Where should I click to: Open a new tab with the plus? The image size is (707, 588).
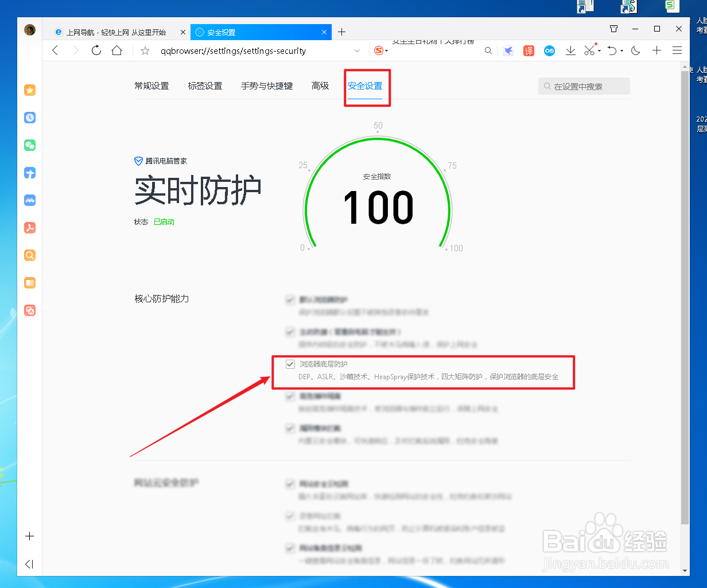pyautogui.click(x=342, y=32)
